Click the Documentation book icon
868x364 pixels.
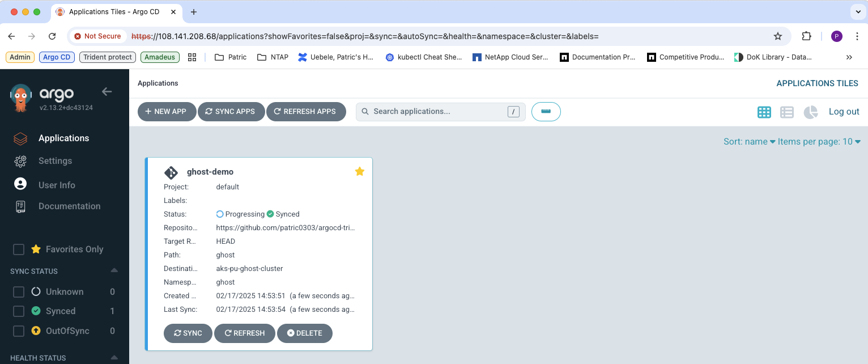[x=20, y=206]
